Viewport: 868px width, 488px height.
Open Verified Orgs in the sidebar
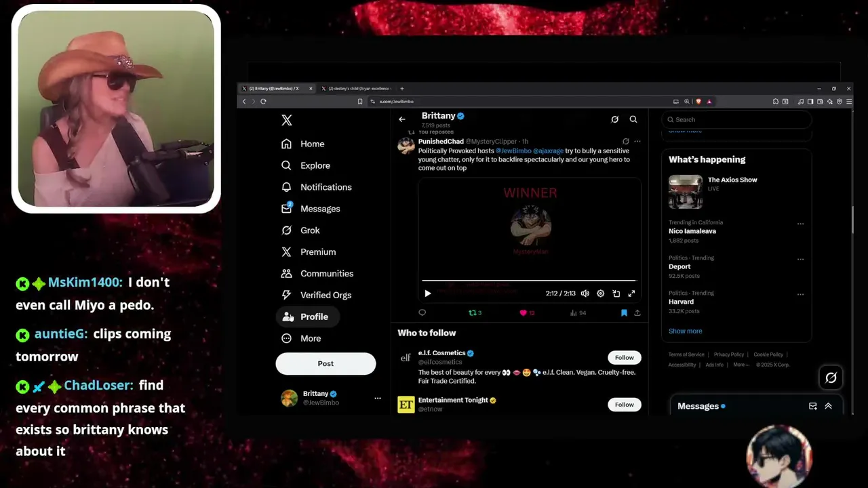(316, 296)
